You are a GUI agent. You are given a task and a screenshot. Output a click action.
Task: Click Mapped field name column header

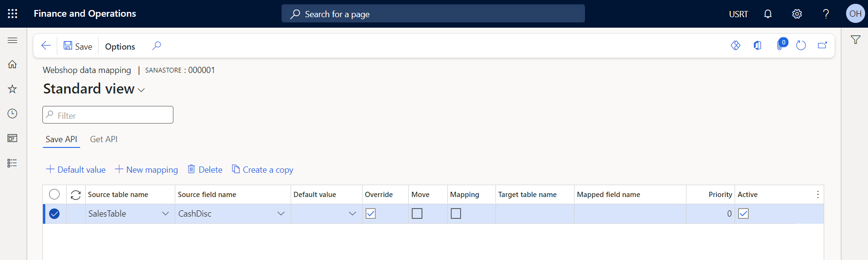tap(609, 195)
